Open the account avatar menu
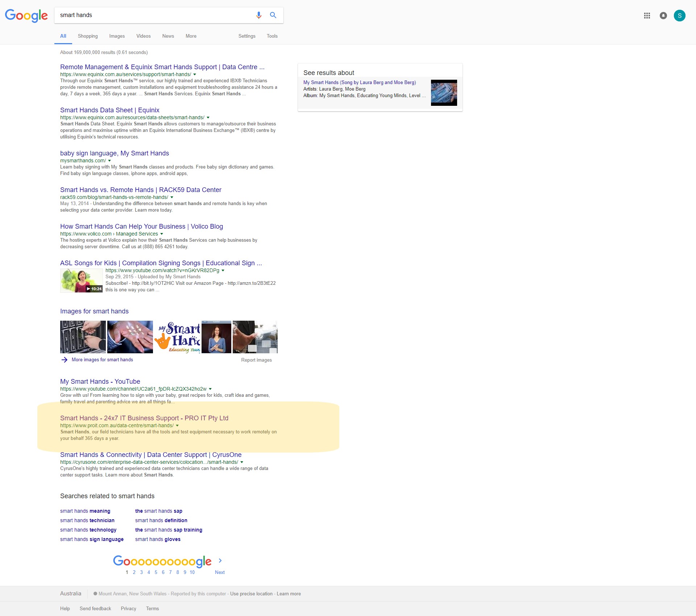 [x=680, y=16]
